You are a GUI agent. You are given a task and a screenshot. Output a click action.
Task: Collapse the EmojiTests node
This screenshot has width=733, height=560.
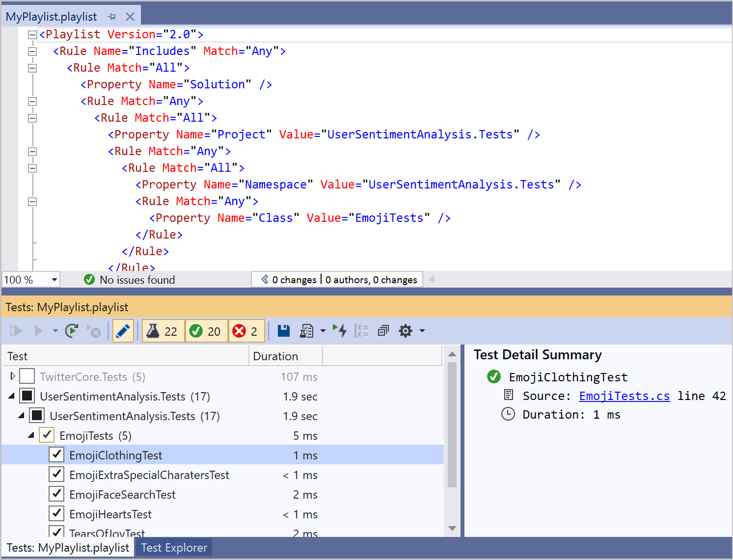(x=31, y=435)
